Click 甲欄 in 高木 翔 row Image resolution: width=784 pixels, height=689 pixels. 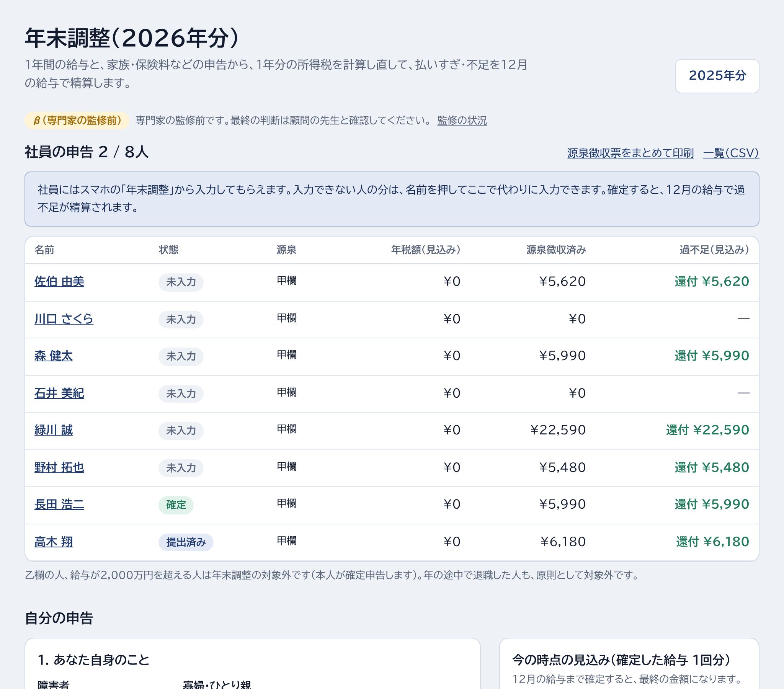coord(287,541)
